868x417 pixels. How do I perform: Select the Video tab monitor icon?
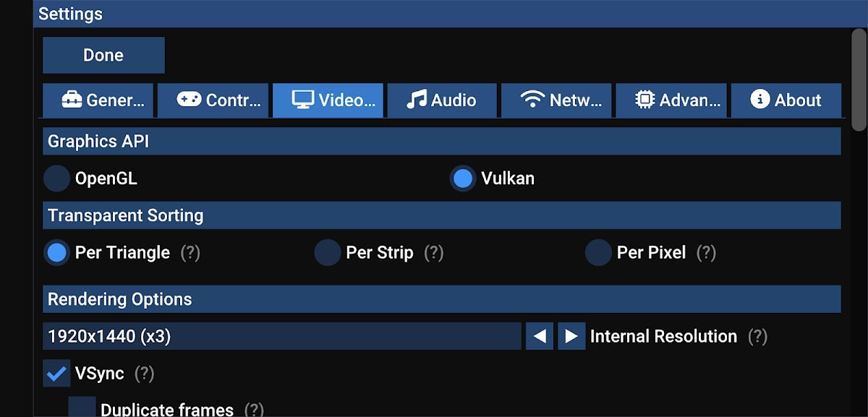[x=328, y=100]
